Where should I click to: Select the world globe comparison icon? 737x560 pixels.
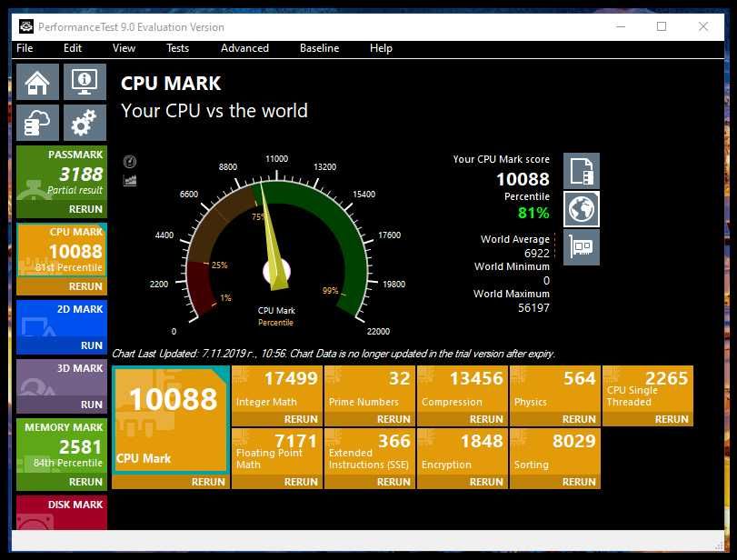point(582,209)
